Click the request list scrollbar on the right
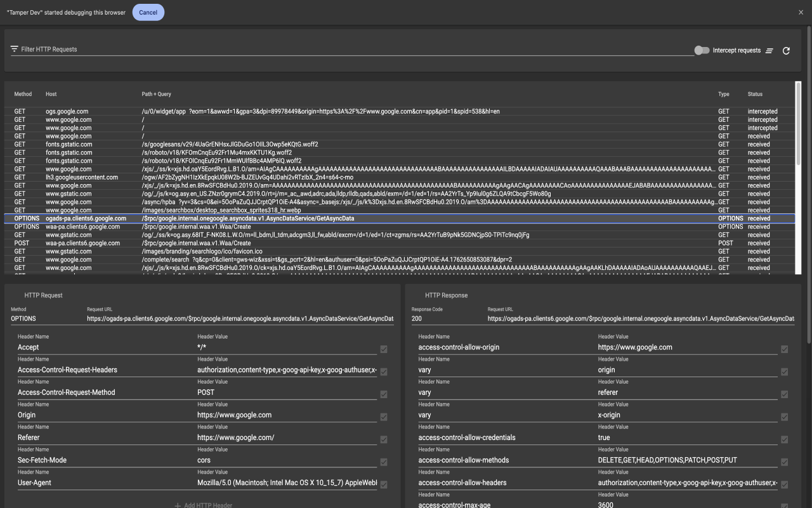Viewport: 812px width, 508px height. [x=797, y=127]
